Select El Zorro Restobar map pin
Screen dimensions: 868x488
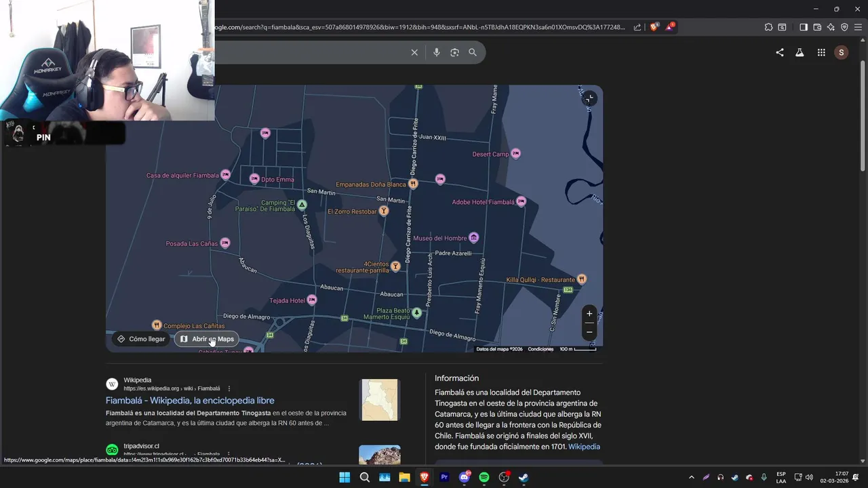[x=384, y=211]
